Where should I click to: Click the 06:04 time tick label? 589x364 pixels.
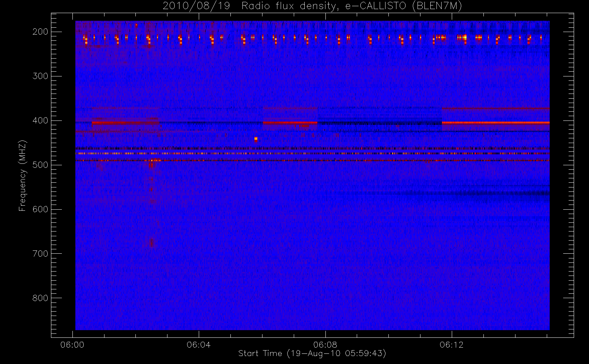pos(198,345)
